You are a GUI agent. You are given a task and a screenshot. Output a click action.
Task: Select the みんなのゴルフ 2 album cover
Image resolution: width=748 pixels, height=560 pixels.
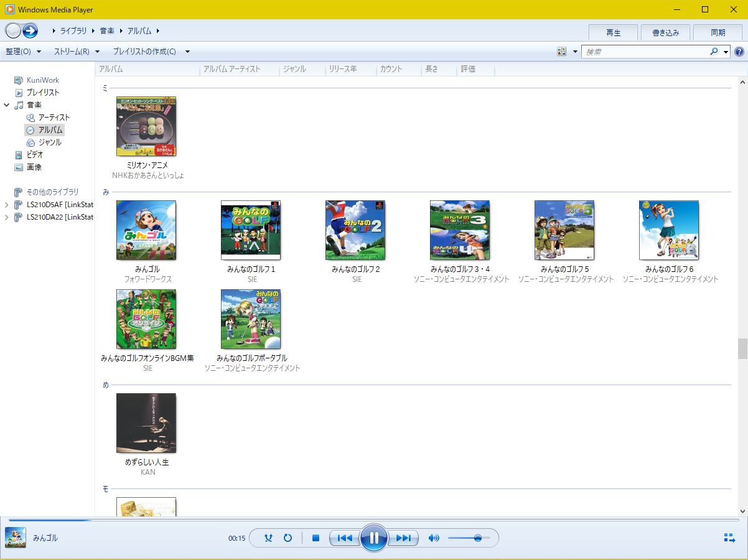tap(355, 230)
